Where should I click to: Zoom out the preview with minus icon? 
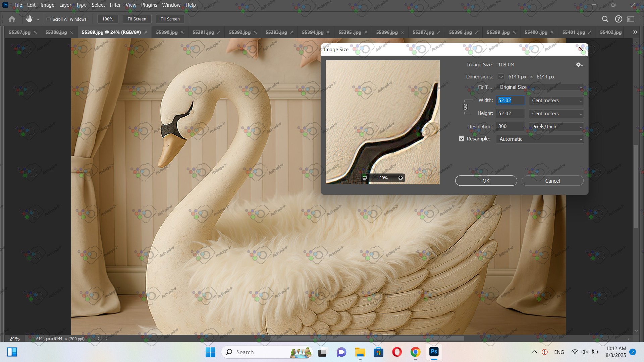365,178
